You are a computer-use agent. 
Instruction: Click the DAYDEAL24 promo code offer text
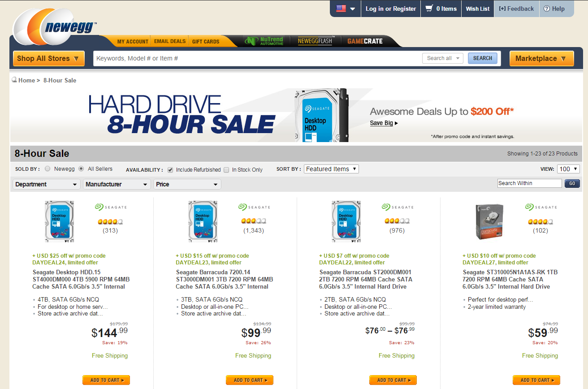pyautogui.click(x=69, y=259)
